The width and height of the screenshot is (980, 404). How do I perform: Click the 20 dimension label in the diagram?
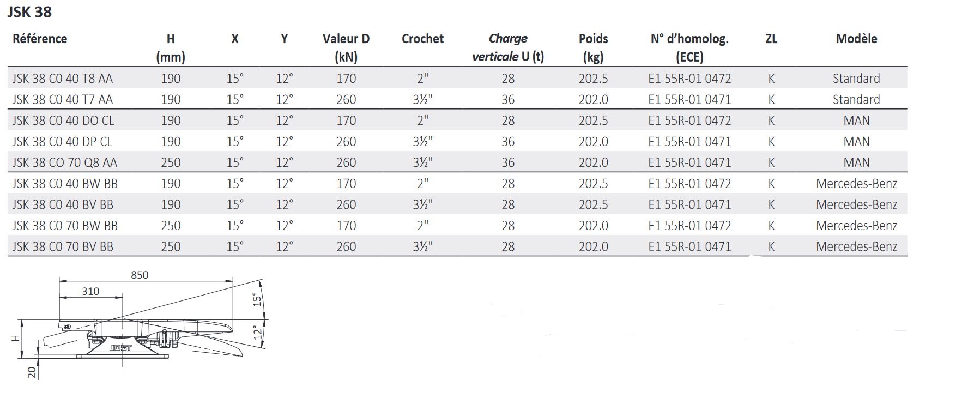click(32, 372)
